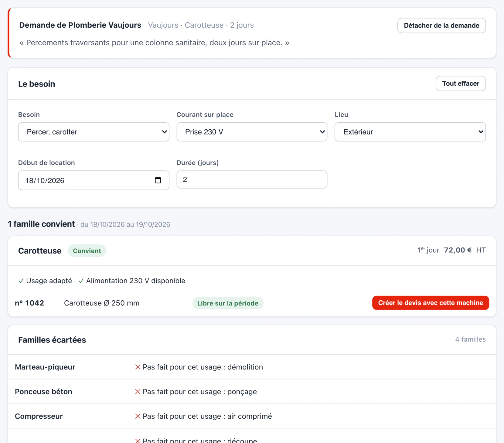
Task: Click the red cross beside démolition reason
Action: click(x=138, y=367)
